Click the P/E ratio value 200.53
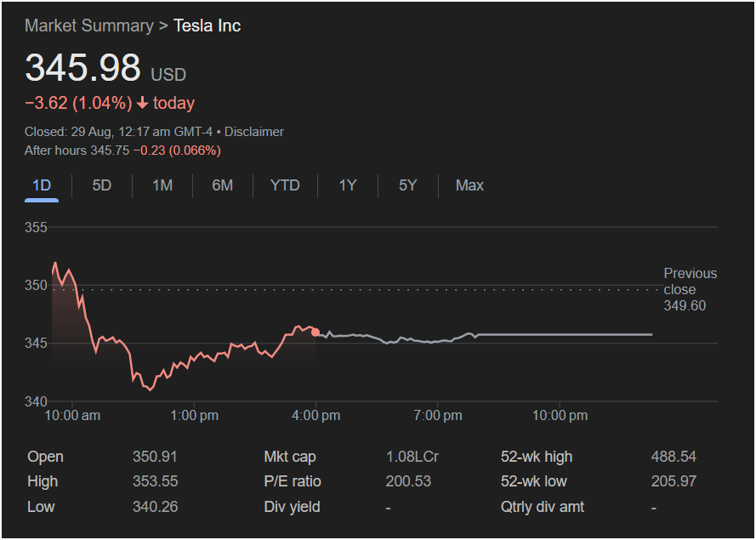The width and height of the screenshot is (756, 540). pos(408,481)
